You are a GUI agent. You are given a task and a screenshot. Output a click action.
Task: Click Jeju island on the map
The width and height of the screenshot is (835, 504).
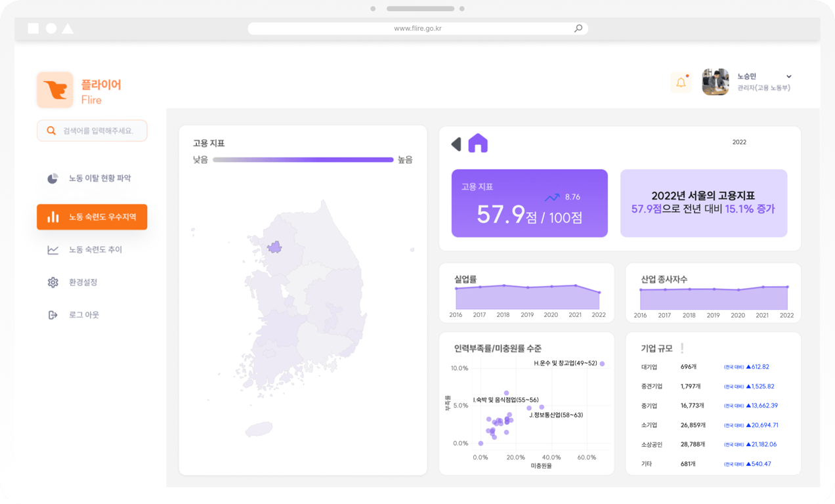[x=259, y=430]
